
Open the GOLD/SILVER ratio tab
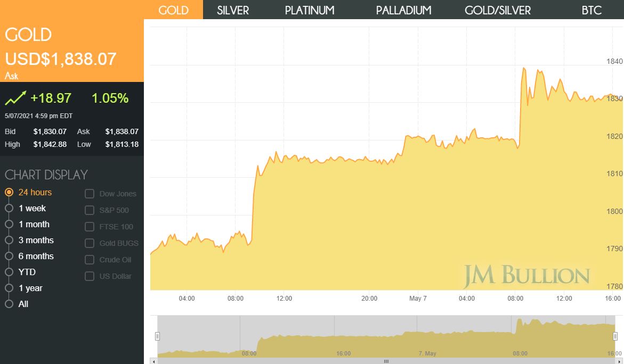498,10
